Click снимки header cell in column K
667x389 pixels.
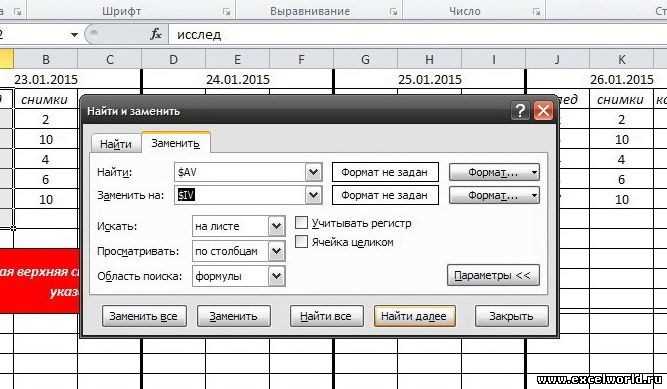point(621,100)
